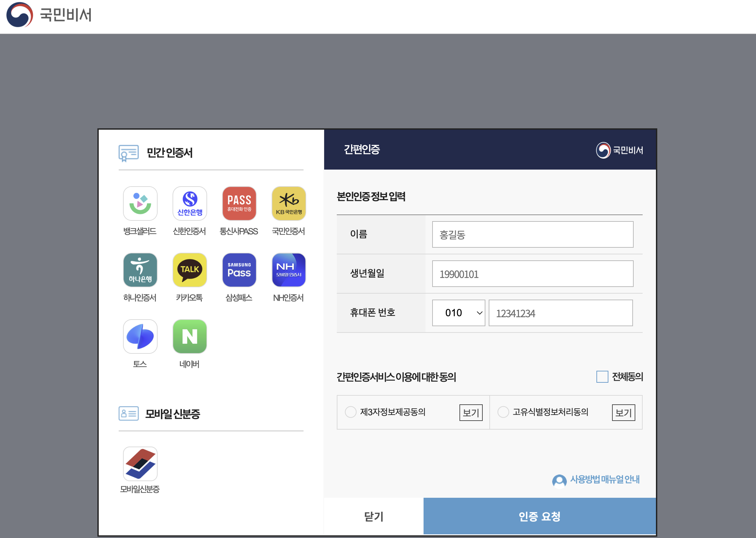Viewport: 756px width, 538px height.
Task: Choose 토스 for authentication
Action: [x=140, y=336]
